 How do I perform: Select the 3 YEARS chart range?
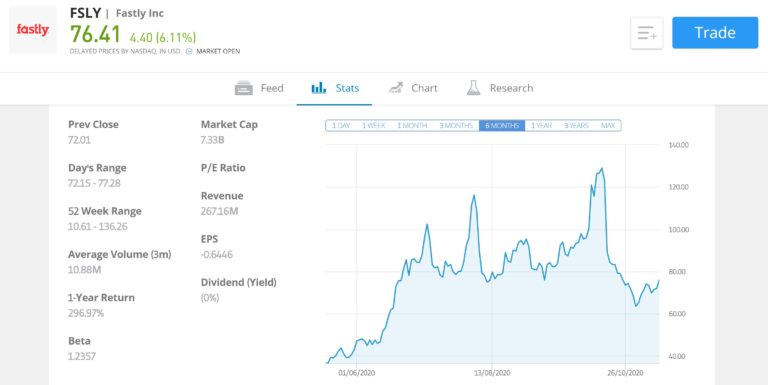coord(576,126)
